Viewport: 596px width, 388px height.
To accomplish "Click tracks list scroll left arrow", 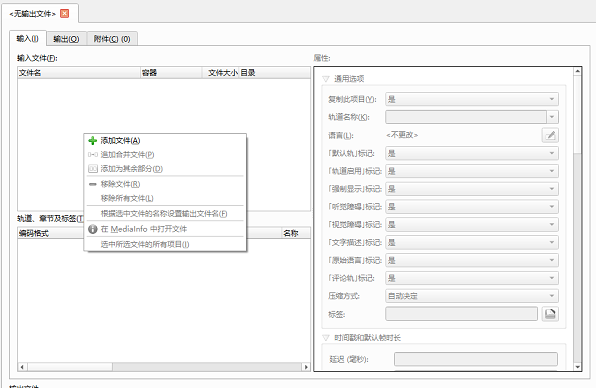I will click(22, 367).
